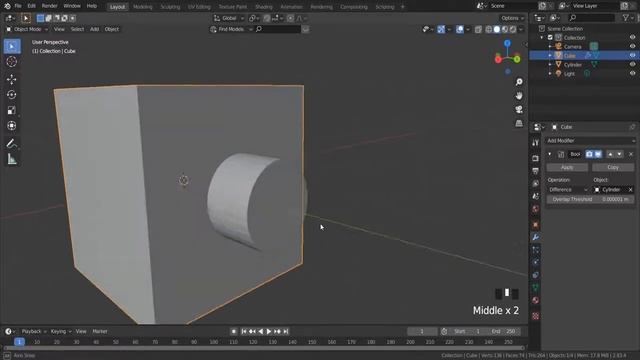Click the pan view hand icon
This screenshot has height=360, width=640.
tap(519, 96)
